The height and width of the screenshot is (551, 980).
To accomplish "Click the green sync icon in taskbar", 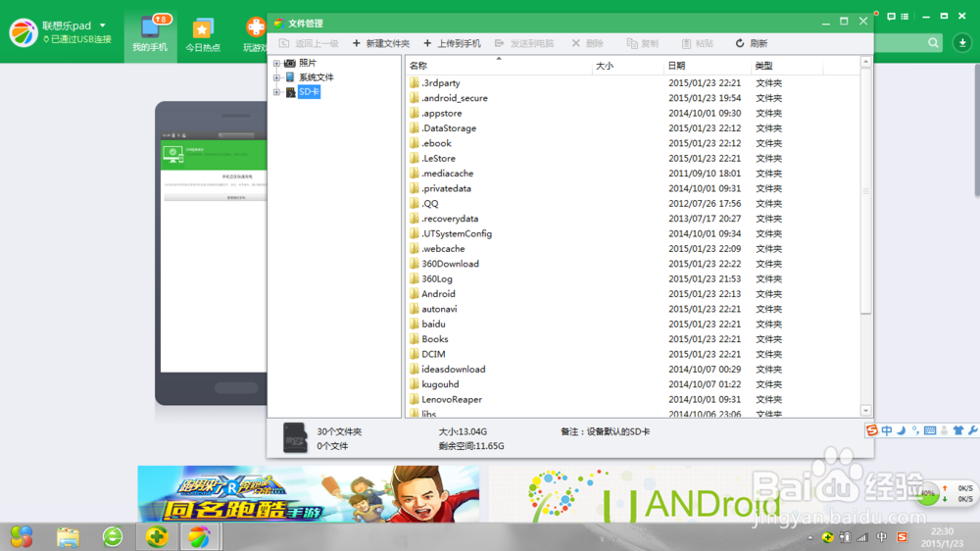I will pyautogui.click(x=113, y=536).
